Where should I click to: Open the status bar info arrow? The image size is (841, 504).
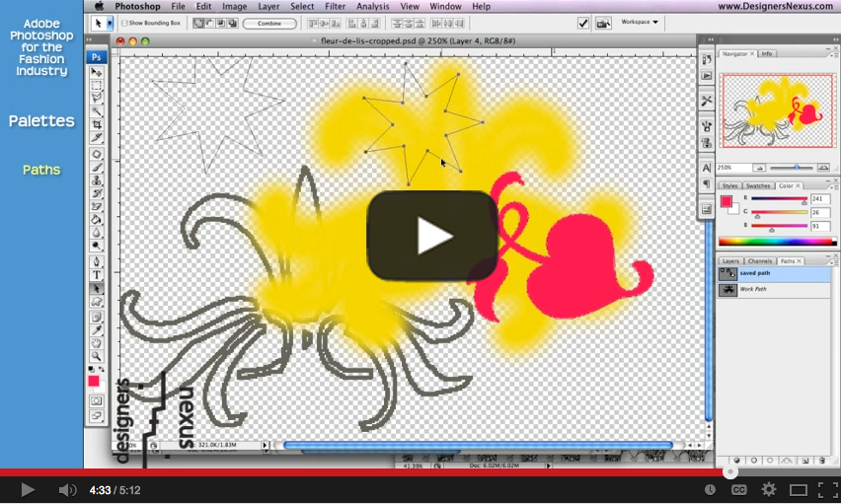tap(265, 445)
